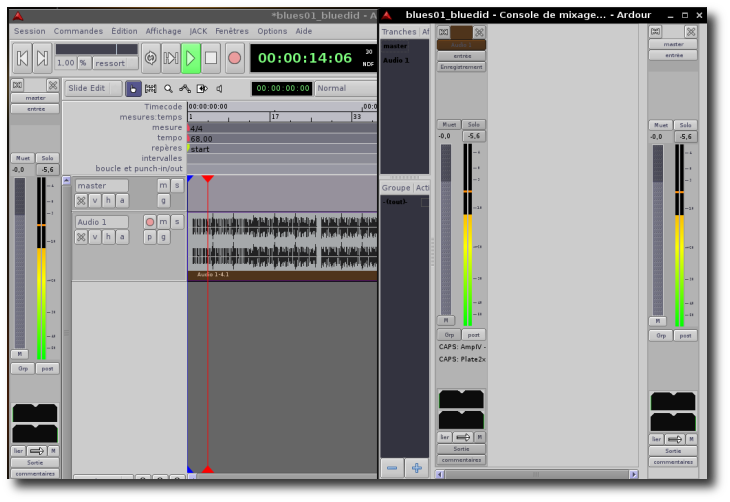
Task: Arm record on Audio 1 track
Action: tap(149, 221)
